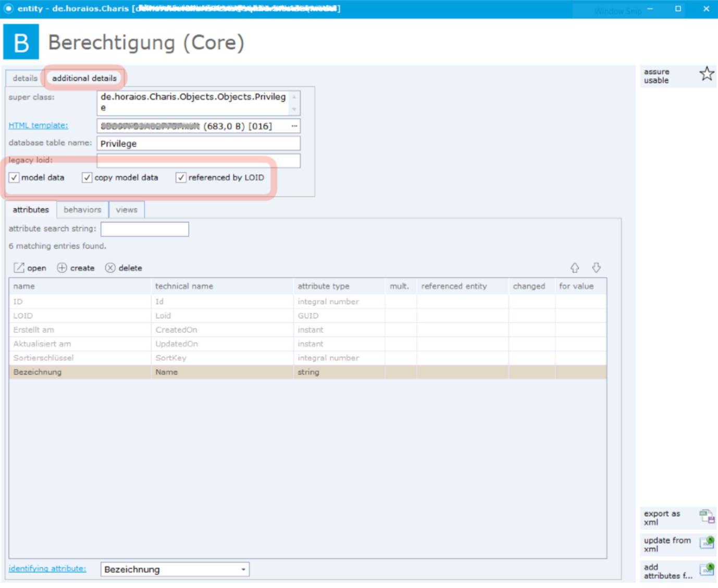
Task: Click the create button label
Action: [x=82, y=268]
